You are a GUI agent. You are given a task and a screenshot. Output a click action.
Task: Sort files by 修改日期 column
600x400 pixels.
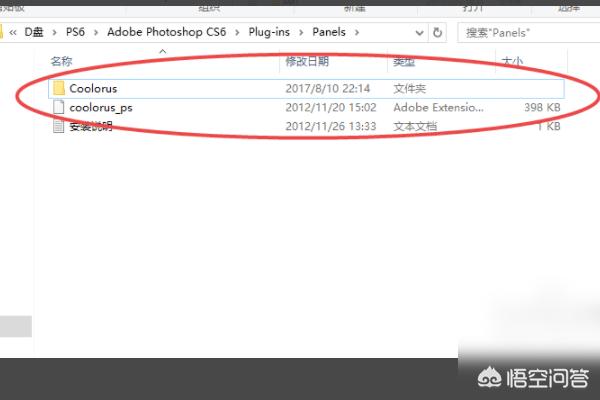click(x=307, y=61)
